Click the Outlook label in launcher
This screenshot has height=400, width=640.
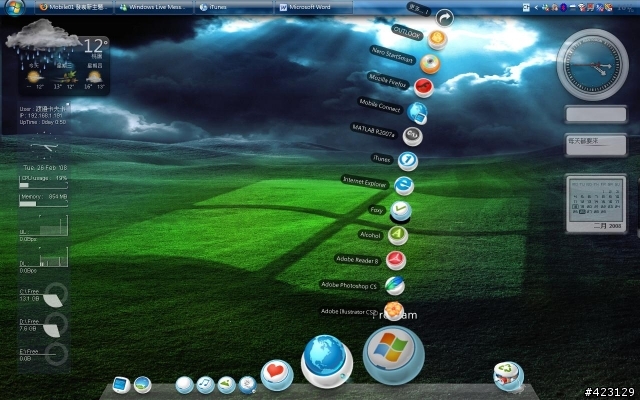[407, 32]
